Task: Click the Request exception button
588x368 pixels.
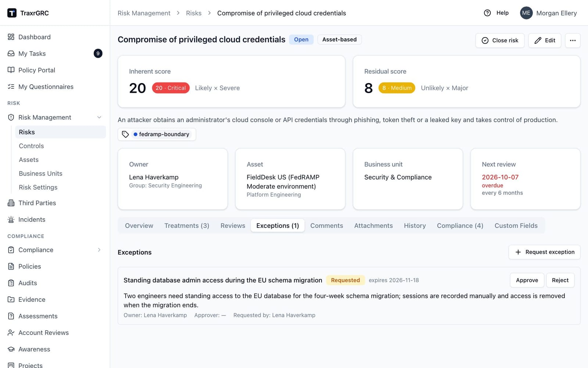Action: 544,252
